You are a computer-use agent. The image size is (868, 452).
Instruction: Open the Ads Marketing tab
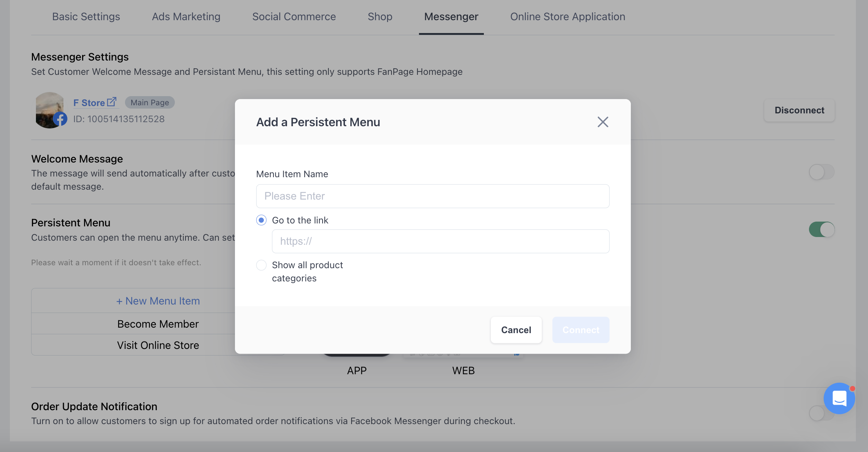(186, 17)
